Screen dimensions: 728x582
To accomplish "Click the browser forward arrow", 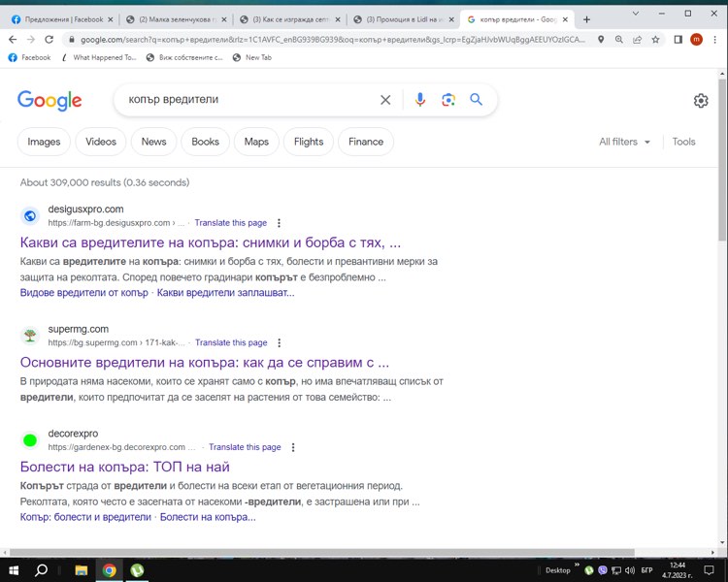I will pos(31,40).
